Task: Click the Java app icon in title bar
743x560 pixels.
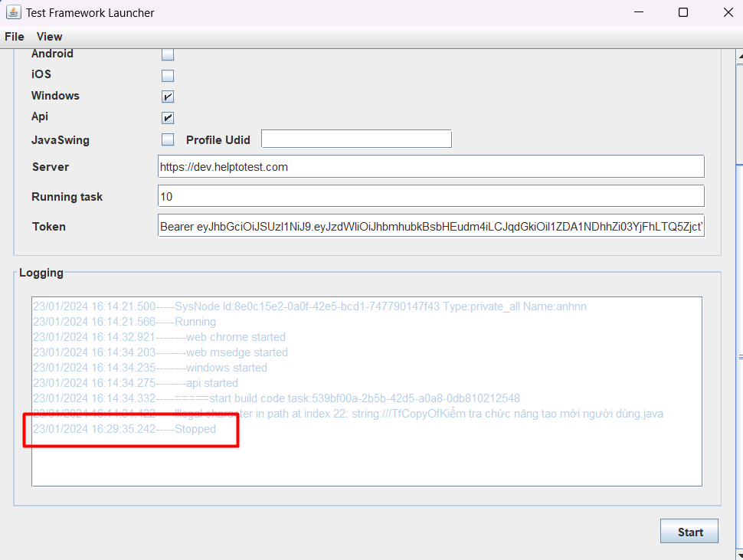Action: 13,12
